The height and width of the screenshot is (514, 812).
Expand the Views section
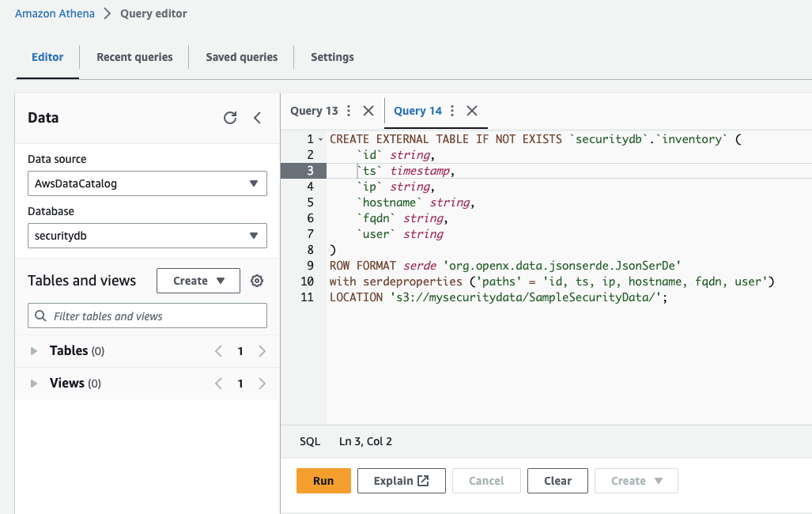[x=34, y=384]
